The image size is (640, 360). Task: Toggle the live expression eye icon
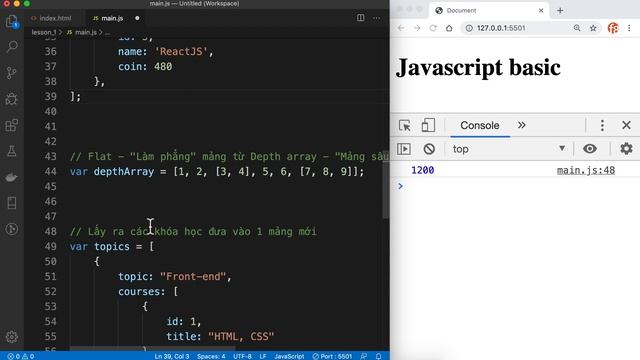pos(590,149)
